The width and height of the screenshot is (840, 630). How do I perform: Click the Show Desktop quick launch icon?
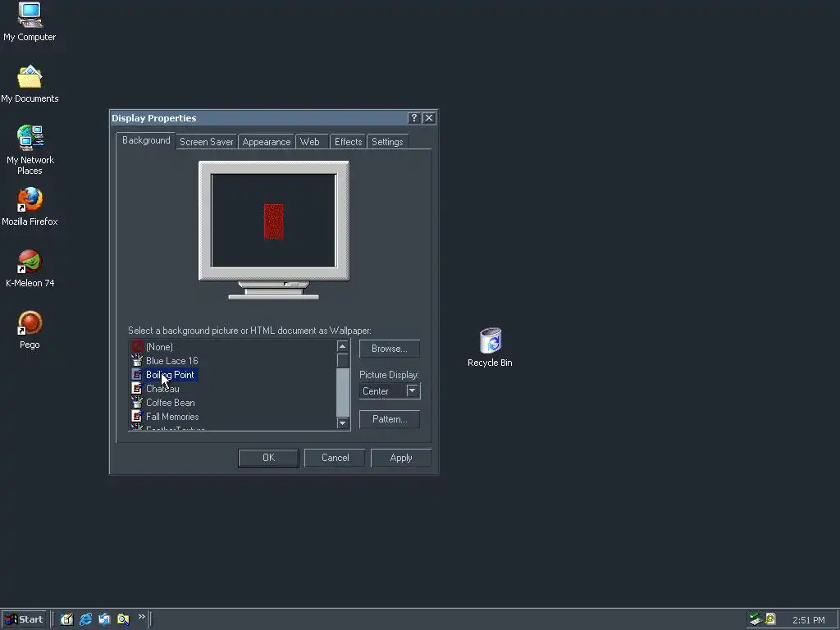click(66, 619)
